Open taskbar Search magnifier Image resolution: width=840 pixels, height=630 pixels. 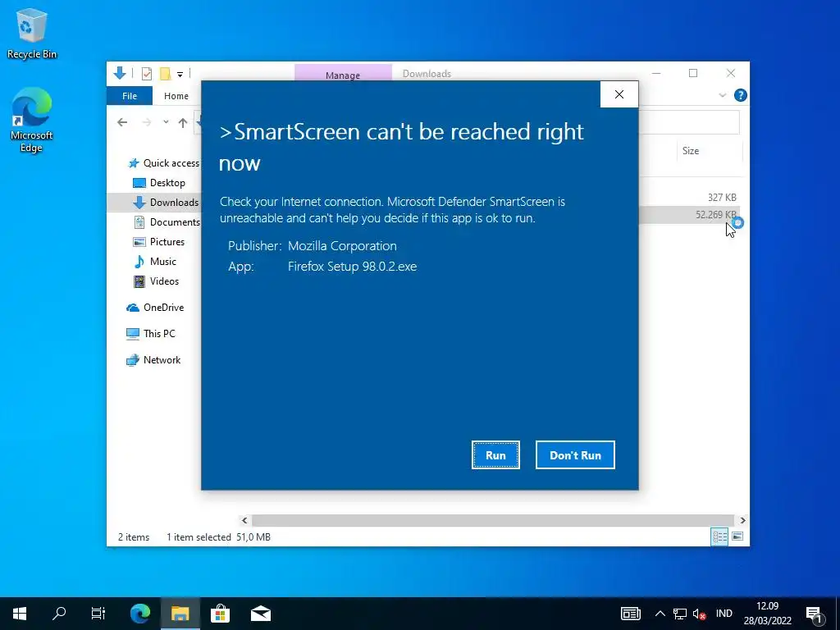pos(59,614)
